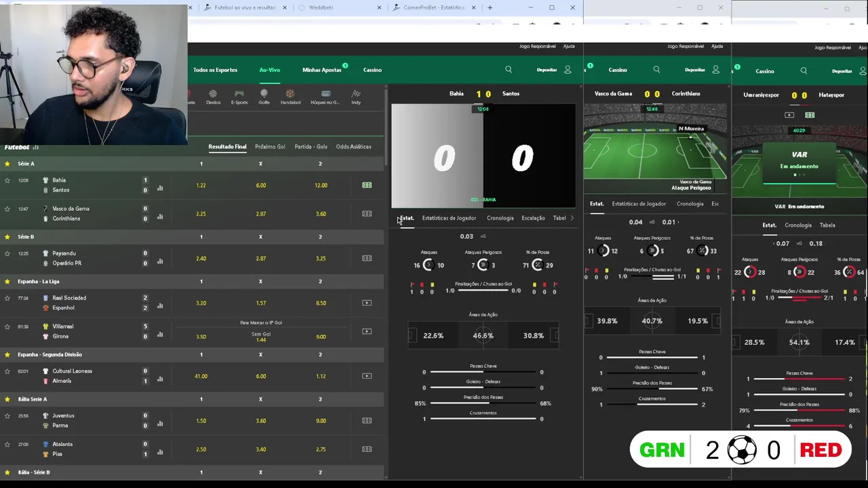Image resolution: width=868 pixels, height=488 pixels.
Task: Expand left zone arrow in Vasco Áreas de Ação
Action: [x=588, y=321]
